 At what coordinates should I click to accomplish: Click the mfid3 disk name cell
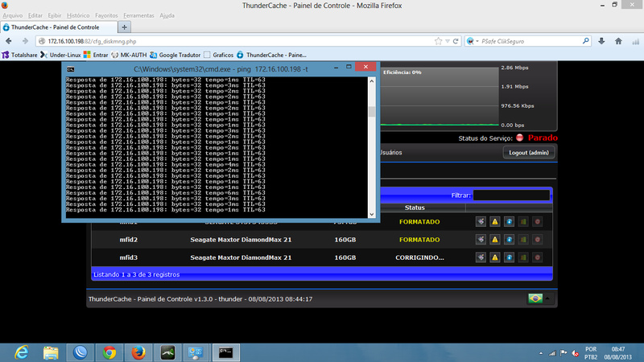pos(129,257)
